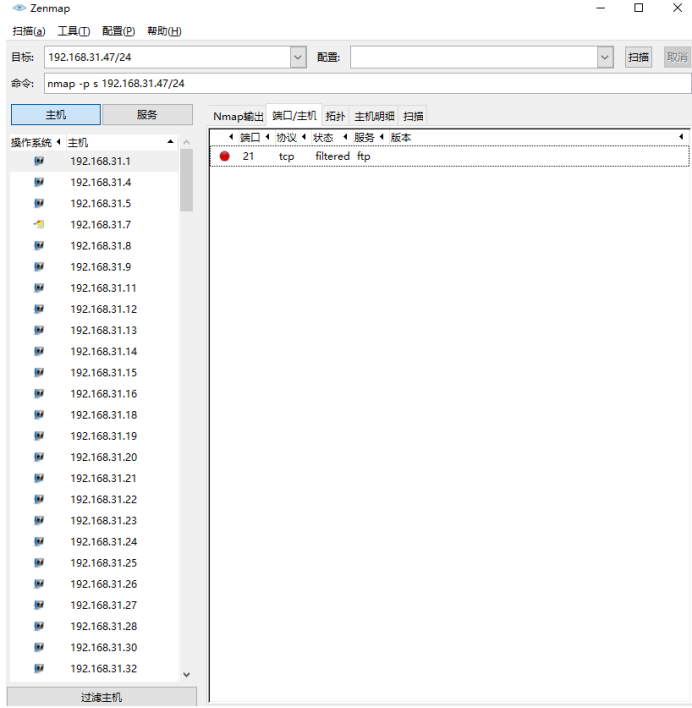The image size is (692, 708).
Task: Click the red status dot for port 21
Action: point(224,156)
